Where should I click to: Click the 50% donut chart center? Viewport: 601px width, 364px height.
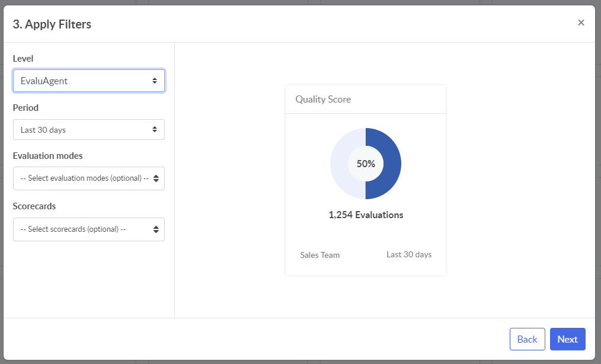tap(366, 164)
